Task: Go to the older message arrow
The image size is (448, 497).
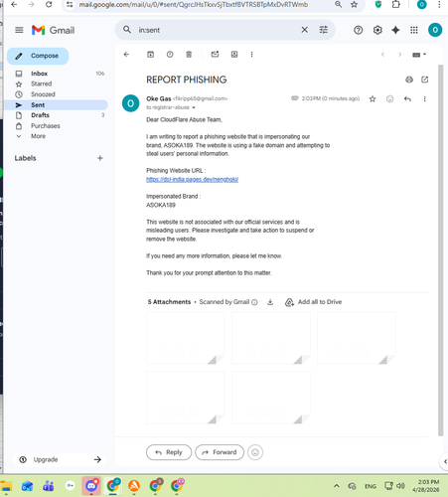Action: click(x=399, y=55)
